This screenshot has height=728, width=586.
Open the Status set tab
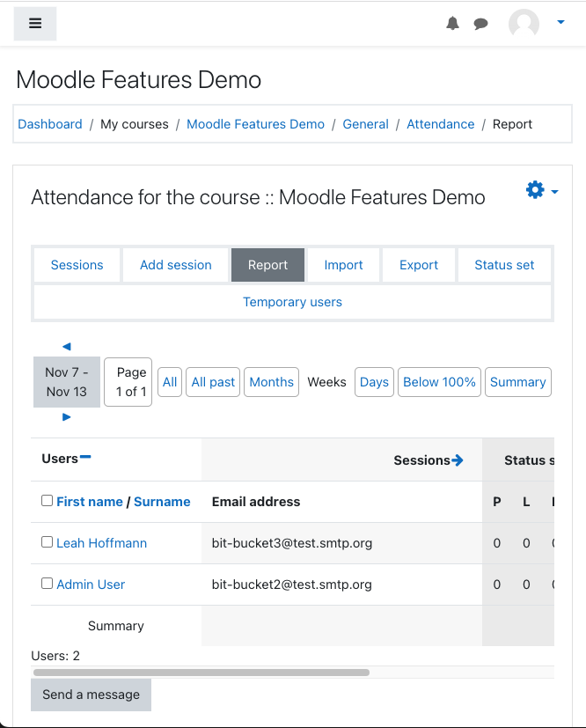click(x=503, y=265)
